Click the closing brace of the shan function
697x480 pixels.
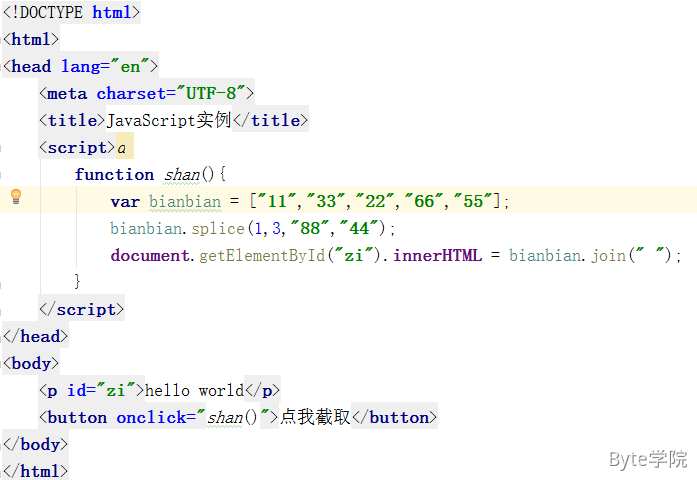click(77, 281)
